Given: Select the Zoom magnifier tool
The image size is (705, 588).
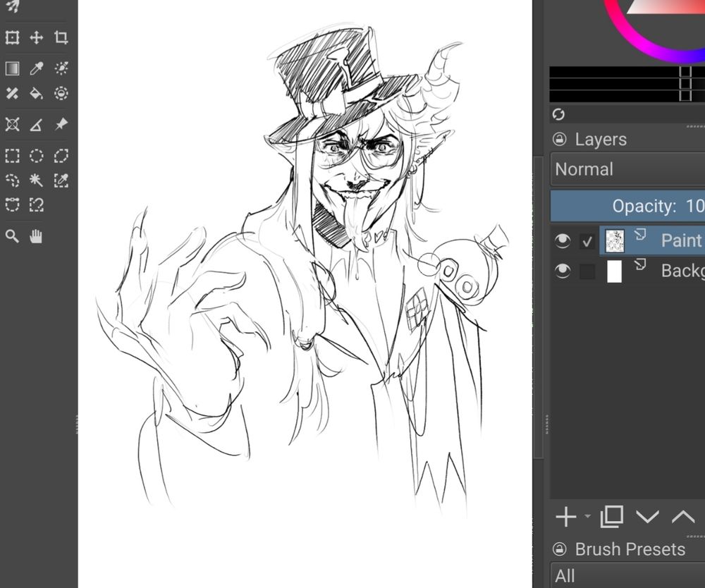Looking at the screenshot, I should click(x=12, y=236).
